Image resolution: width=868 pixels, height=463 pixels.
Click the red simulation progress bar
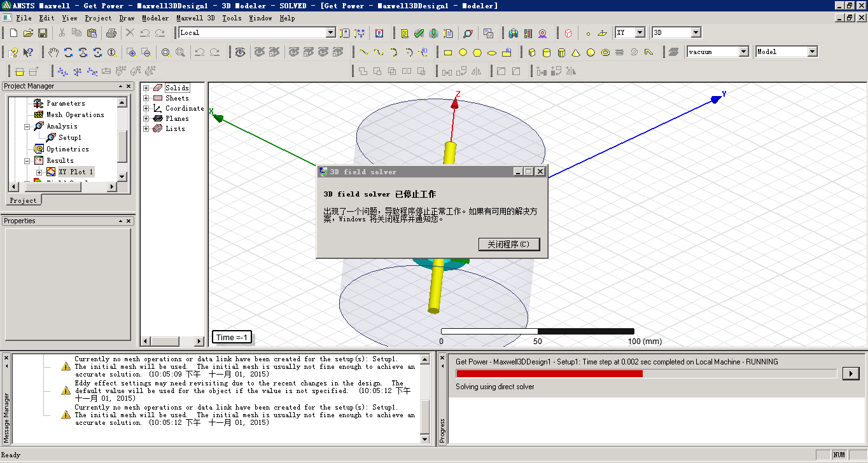coord(550,373)
